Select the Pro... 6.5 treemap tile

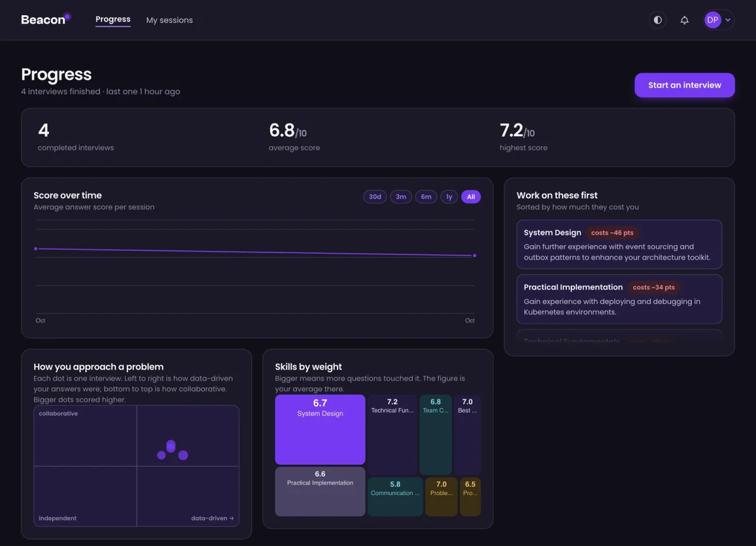(x=470, y=497)
